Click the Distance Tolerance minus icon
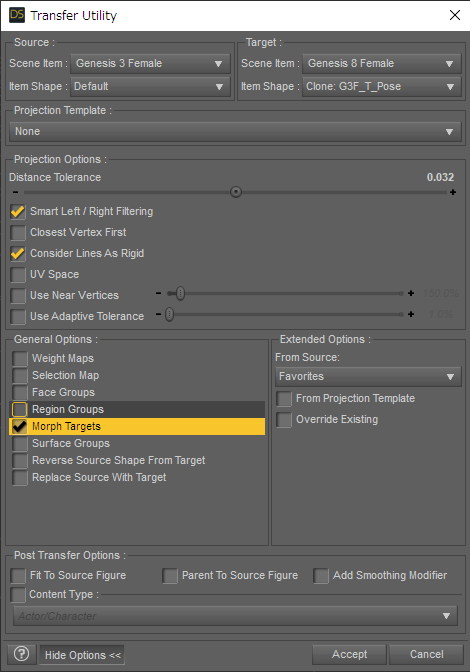Screen dimensions: 470x672 tap(15, 192)
